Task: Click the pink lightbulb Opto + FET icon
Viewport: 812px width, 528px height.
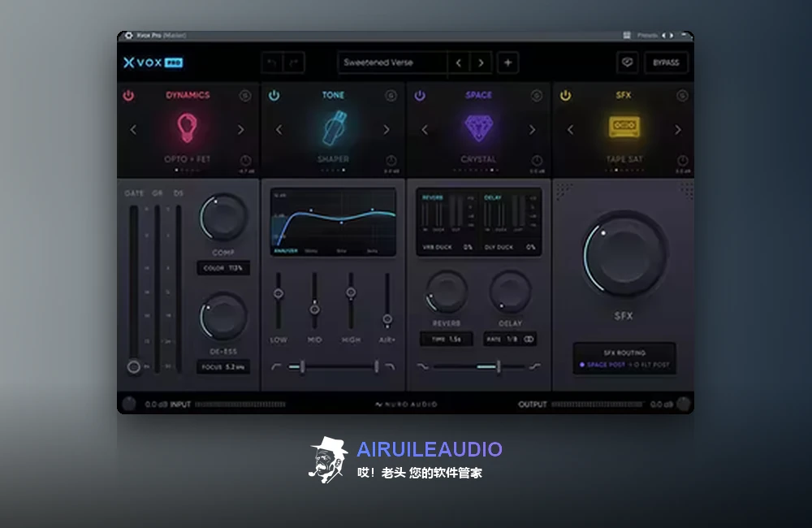Action: (187, 128)
